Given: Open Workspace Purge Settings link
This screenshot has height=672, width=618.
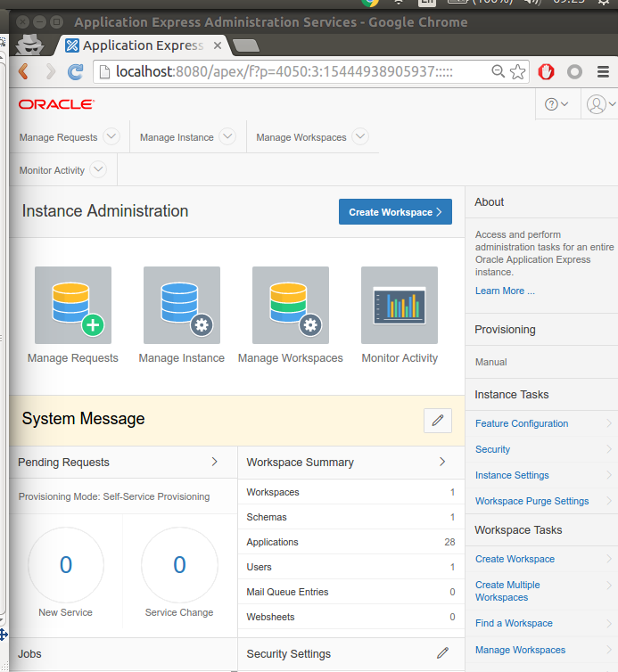Looking at the screenshot, I should pos(531,501).
